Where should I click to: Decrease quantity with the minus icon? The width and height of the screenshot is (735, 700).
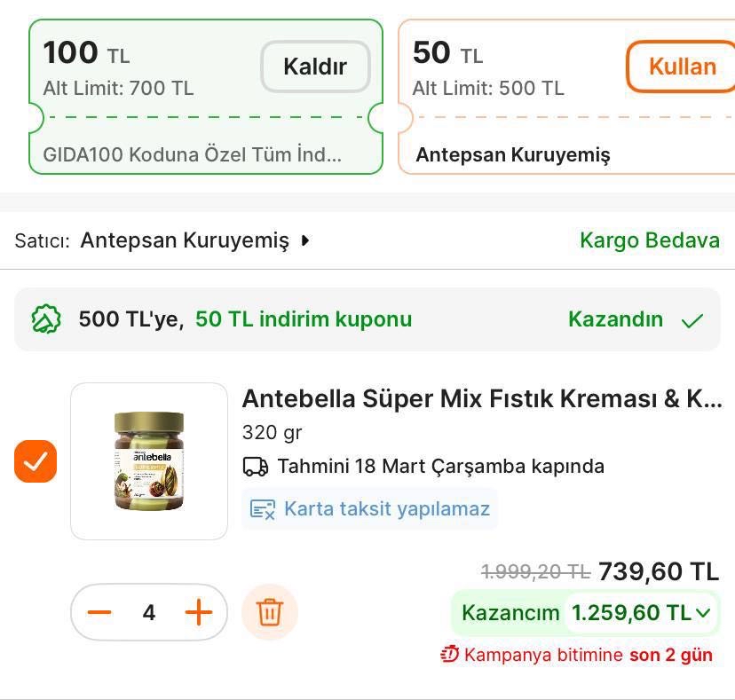click(x=99, y=612)
